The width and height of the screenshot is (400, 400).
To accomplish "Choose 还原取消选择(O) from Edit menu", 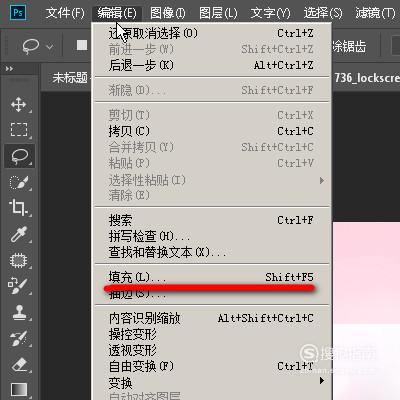I will coord(211,33).
